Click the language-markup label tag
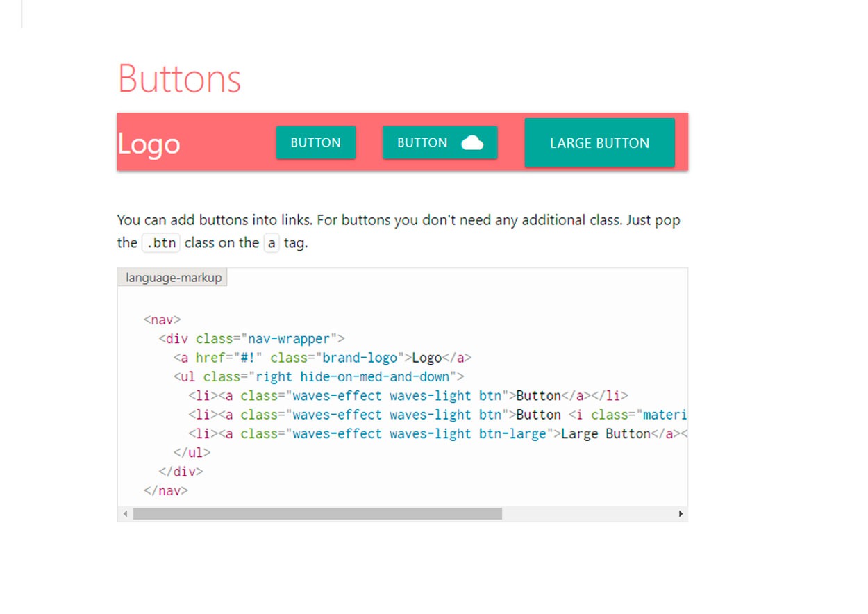Viewport: 868px width, 614px height. [x=174, y=278]
